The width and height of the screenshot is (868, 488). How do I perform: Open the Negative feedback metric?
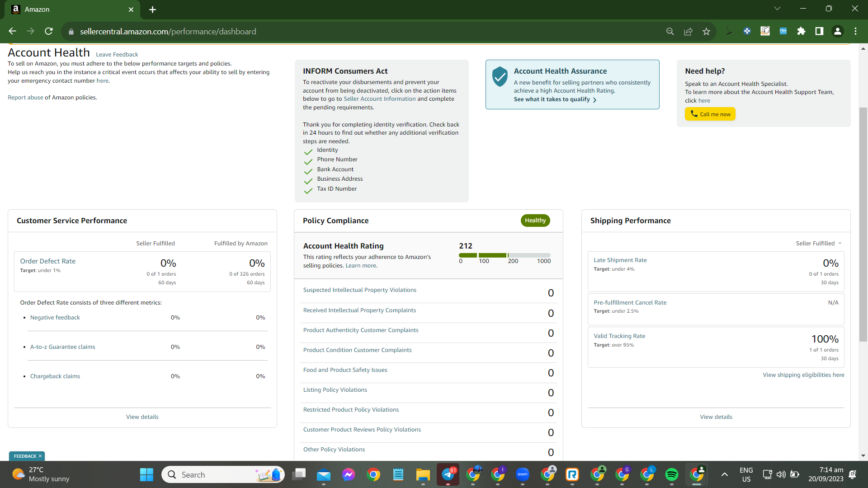tap(55, 318)
